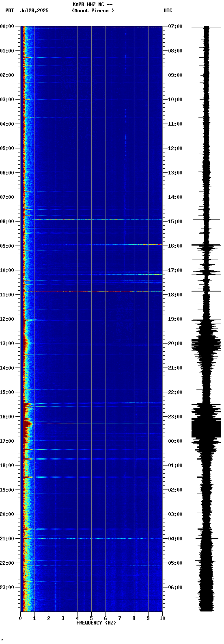Viewport: 224px width, 644px height.
Task: Click the PDT '07:00' time label
Action: (x=7, y=197)
